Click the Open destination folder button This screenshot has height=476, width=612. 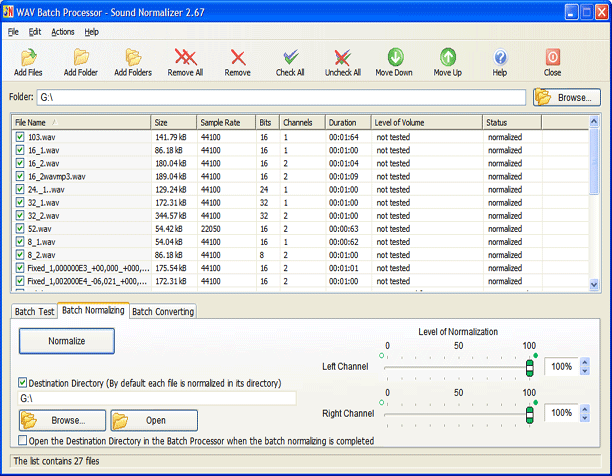[154, 420]
